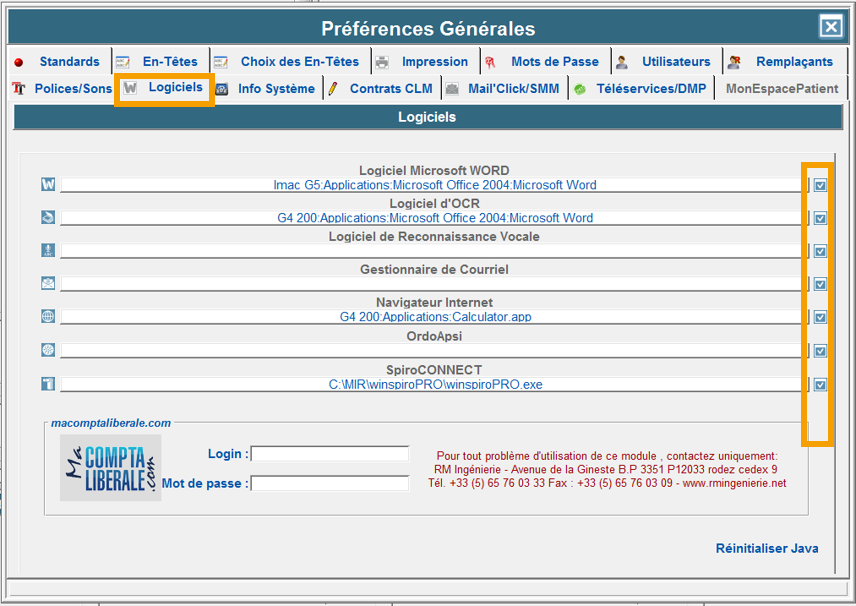856x606 pixels.
Task: Go to the Téléservices/DMP tab
Action: [x=640, y=89]
